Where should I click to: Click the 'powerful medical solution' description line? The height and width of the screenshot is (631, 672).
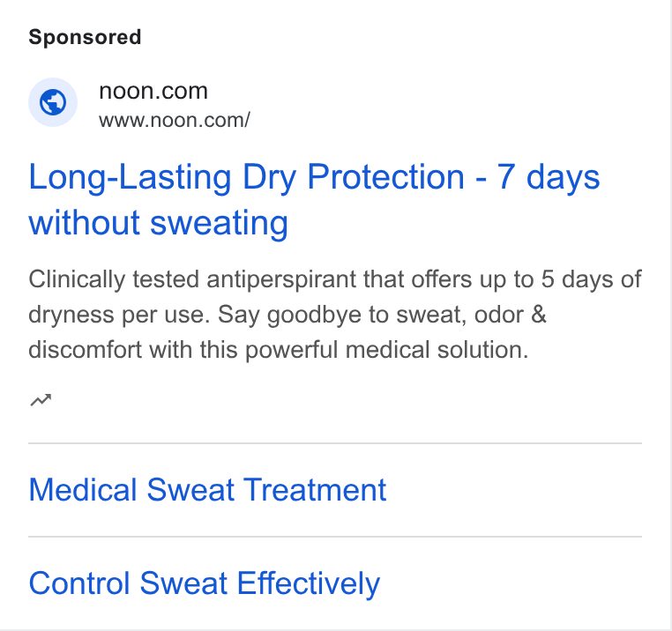coord(386,350)
